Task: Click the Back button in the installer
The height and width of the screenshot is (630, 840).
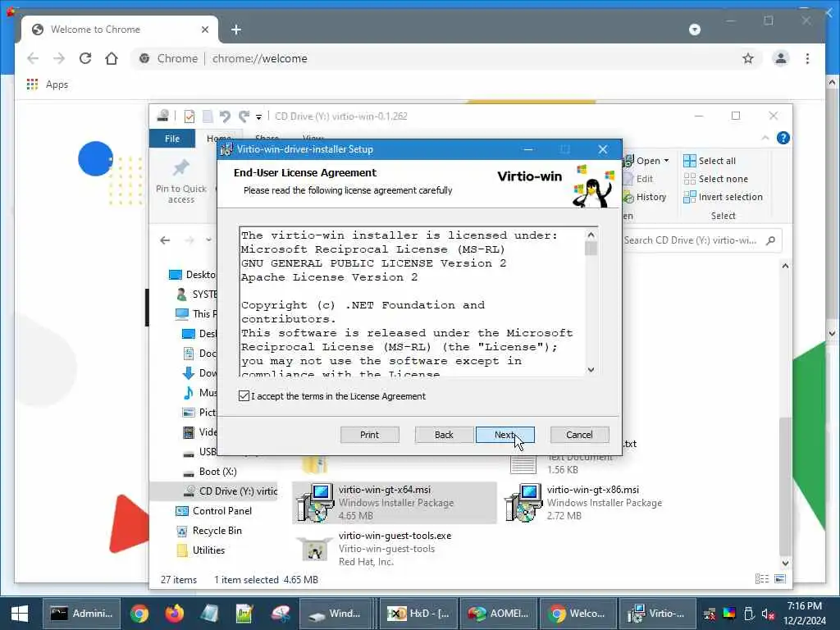Action: click(x=444, y=435)
